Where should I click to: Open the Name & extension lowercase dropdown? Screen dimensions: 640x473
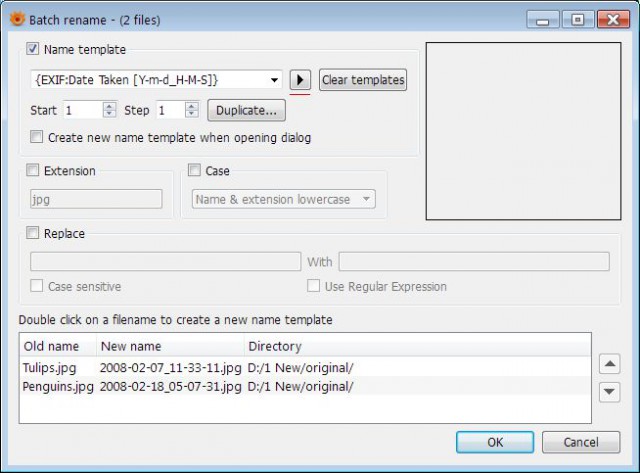click(284, 199)
